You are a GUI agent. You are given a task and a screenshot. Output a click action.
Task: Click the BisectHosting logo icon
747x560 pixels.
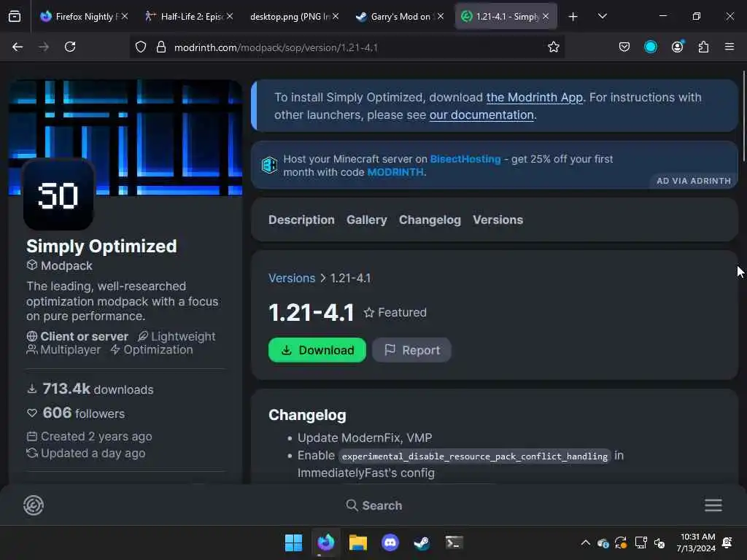click(269, 166)
